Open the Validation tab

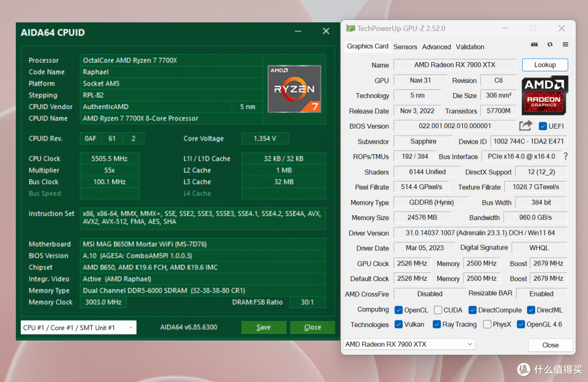(470, 47)
